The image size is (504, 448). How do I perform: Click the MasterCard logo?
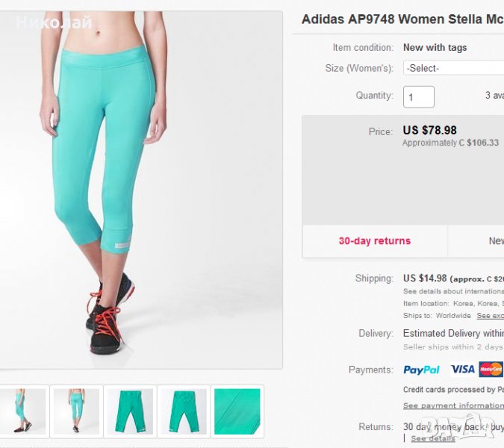pyautogui.click(x=491, y=370)
